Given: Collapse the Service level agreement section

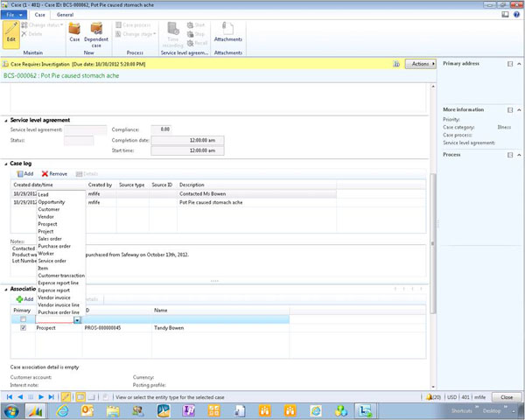Looking at the screenshot, I should tap(5, 120).
